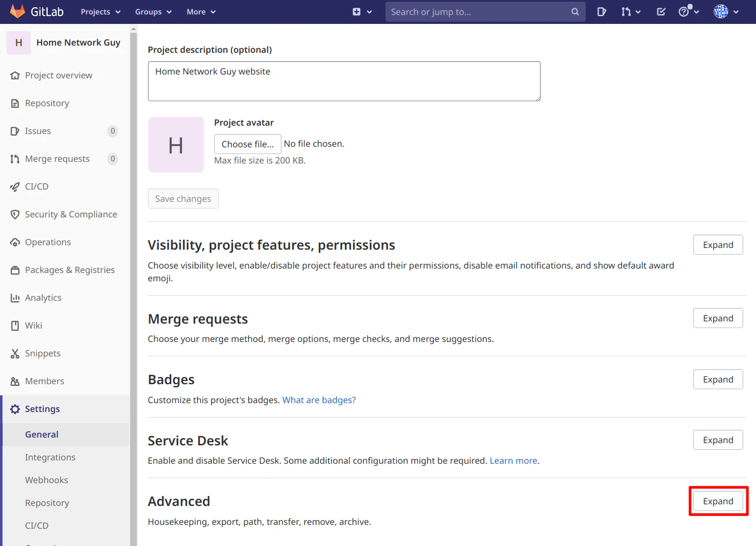Click the Snippets scissors icon
Image resolution: width=756 pixels, height=546 pixels.
(15, 354)
